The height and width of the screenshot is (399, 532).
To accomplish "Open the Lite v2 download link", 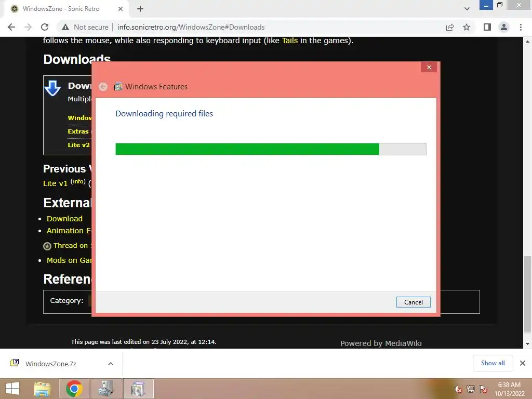I will pyautogui.click(x=79, y=145).
